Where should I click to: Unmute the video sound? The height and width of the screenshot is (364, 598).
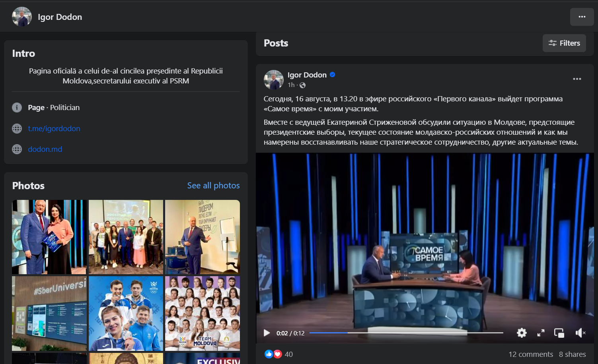pos(580,333)
